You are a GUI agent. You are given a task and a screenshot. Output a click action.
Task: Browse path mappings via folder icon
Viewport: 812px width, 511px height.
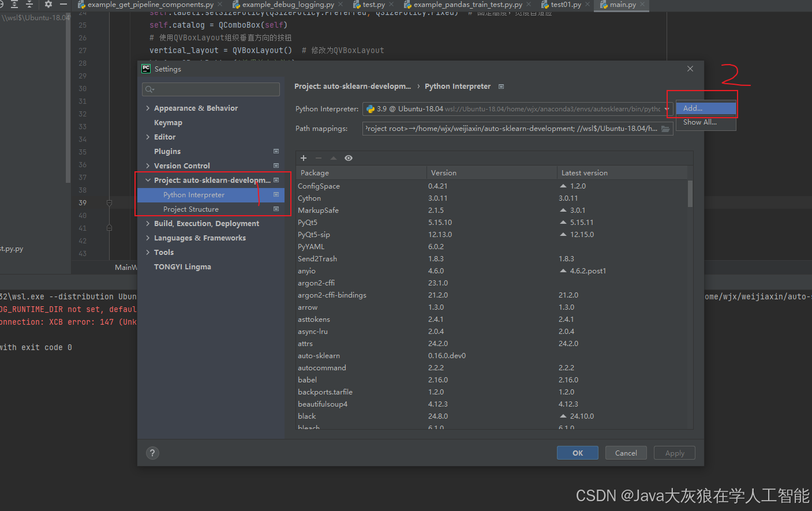pyautogui.click(x=665, y=128)
